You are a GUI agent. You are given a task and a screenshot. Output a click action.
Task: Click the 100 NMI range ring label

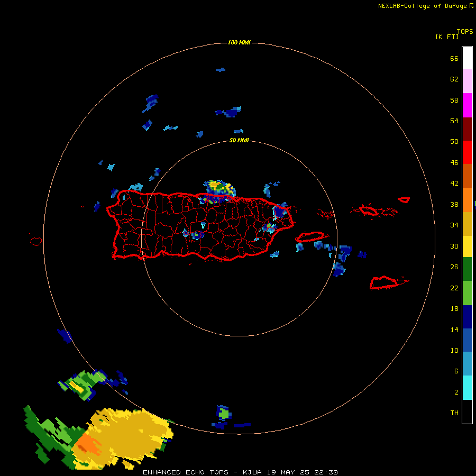click(x=239, y=42)
